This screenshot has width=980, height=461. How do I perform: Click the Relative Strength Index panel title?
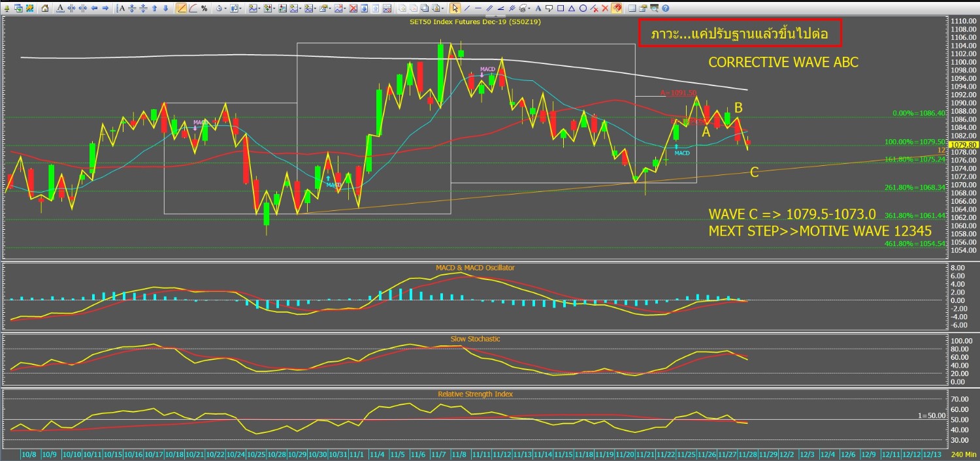point(475,394)
